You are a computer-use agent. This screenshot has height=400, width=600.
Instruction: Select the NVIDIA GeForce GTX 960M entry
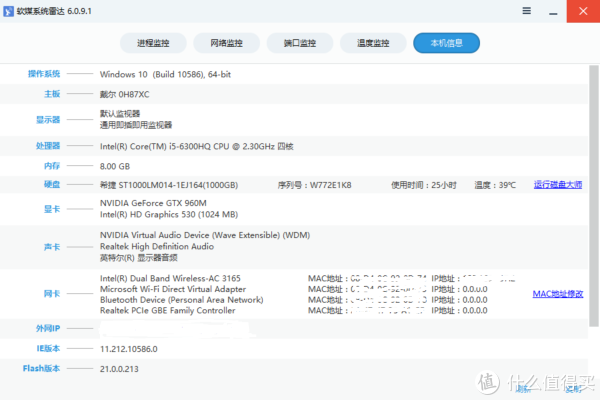point(153,203)
